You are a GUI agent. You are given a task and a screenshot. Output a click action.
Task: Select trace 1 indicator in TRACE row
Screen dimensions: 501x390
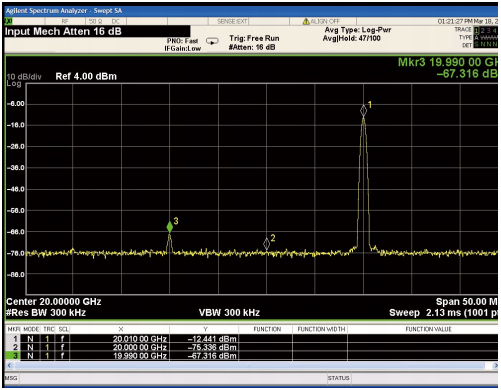(x=476, y=30)
